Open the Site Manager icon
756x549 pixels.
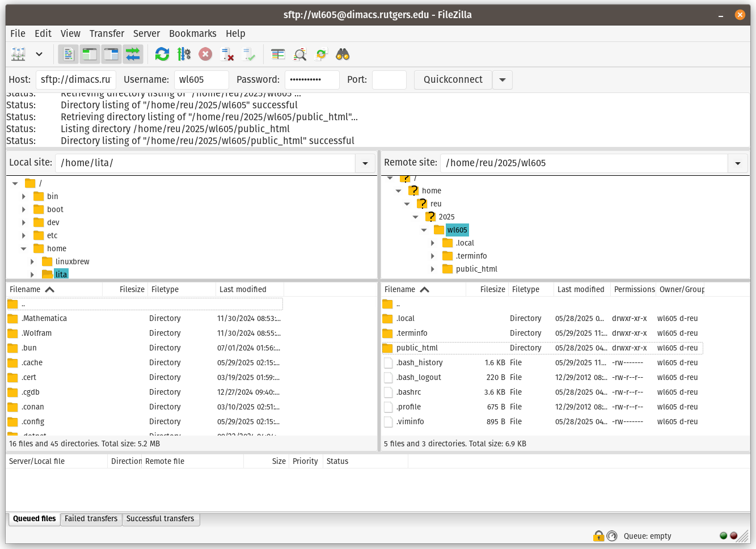(19, 54)
